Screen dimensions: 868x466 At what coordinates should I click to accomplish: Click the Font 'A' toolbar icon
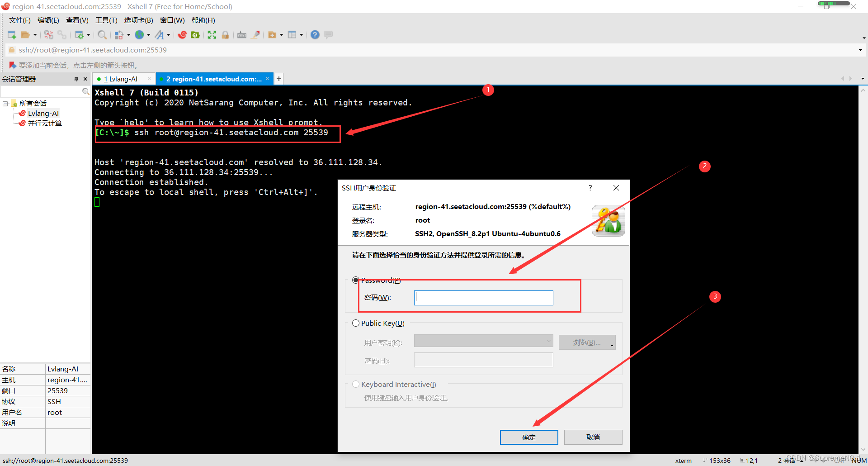pos(159,35)
